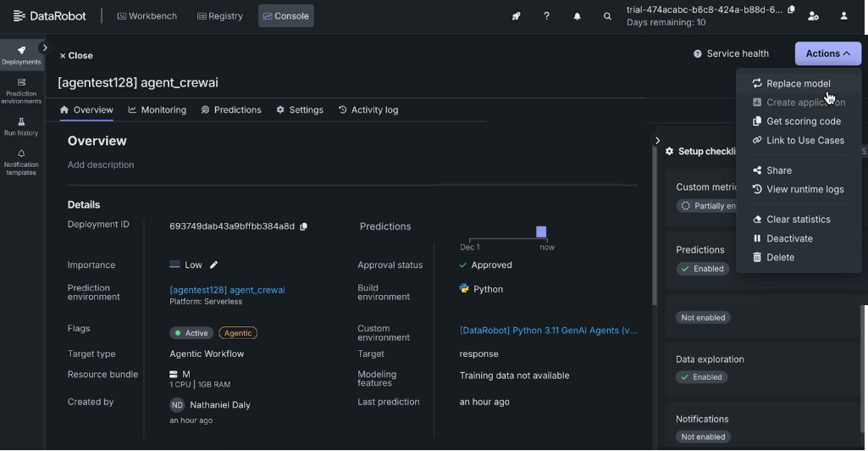Open the user profile icon

pos(843,16)
